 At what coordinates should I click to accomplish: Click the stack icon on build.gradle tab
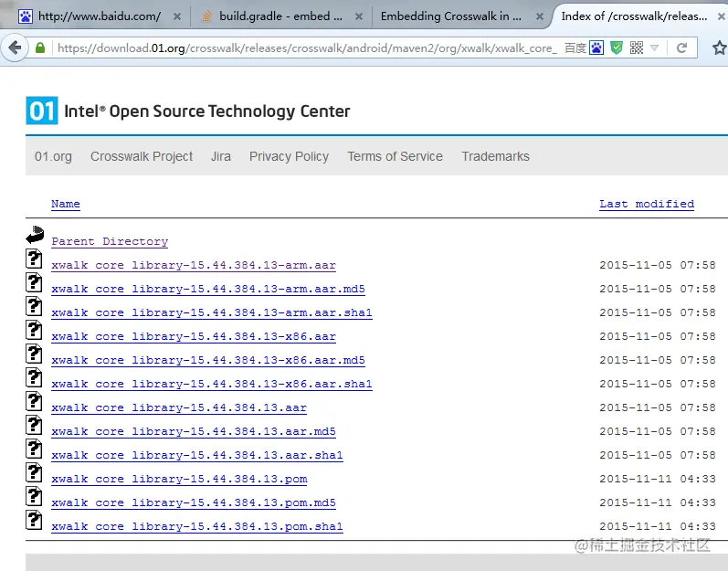click(x=206, y=16)
